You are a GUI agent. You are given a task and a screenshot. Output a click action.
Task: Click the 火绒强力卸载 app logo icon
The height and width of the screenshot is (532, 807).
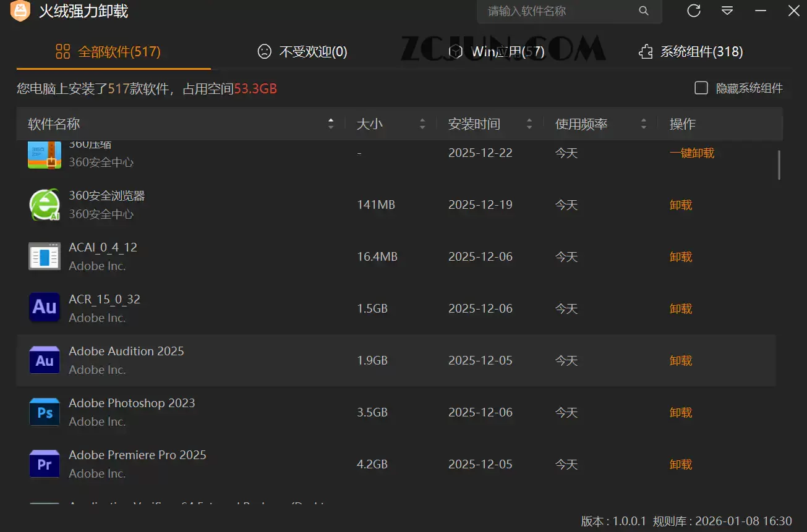coord(20,11)
